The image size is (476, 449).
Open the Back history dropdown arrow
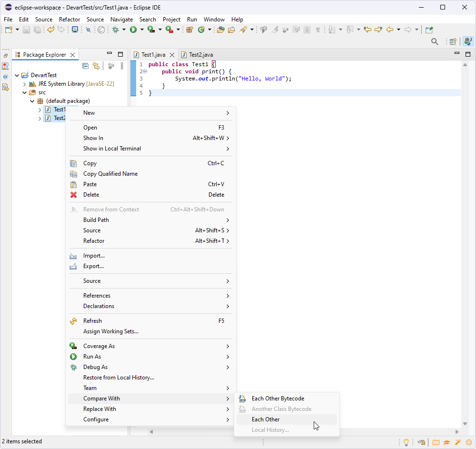pyautogui.click(x=398, y=30)
